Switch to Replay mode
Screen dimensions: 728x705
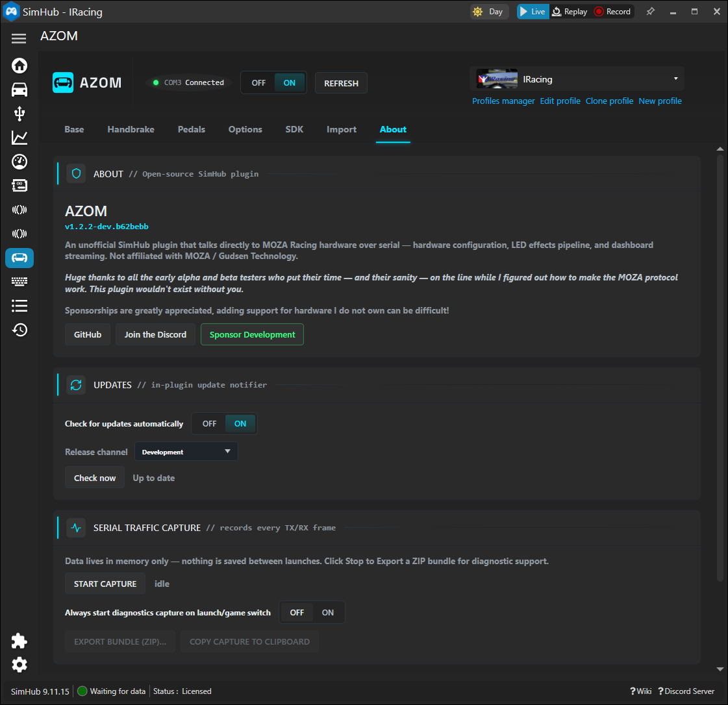(x=570, y=12)
